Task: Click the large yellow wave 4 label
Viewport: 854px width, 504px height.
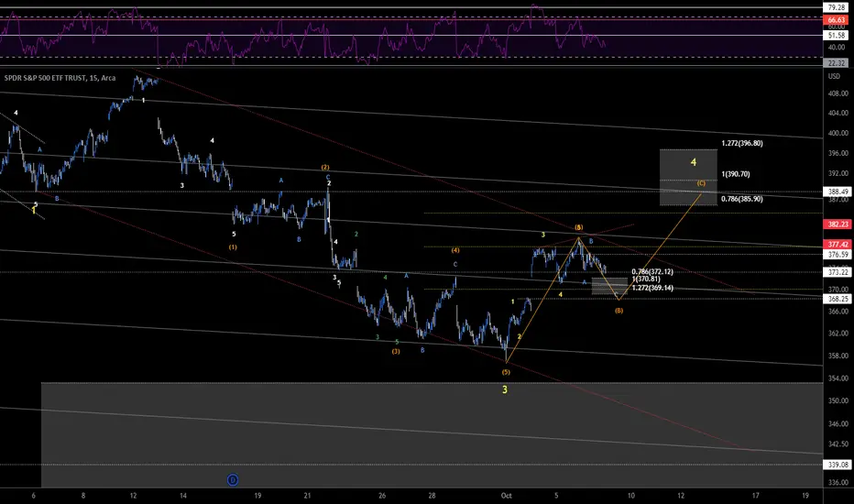Action: (x=693, y=162)
